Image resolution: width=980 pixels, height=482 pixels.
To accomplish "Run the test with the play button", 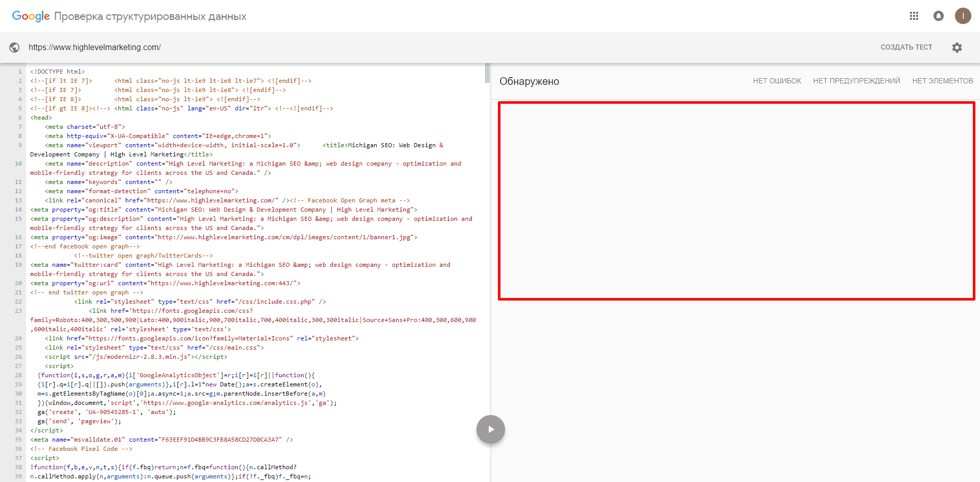I will 490,429.
